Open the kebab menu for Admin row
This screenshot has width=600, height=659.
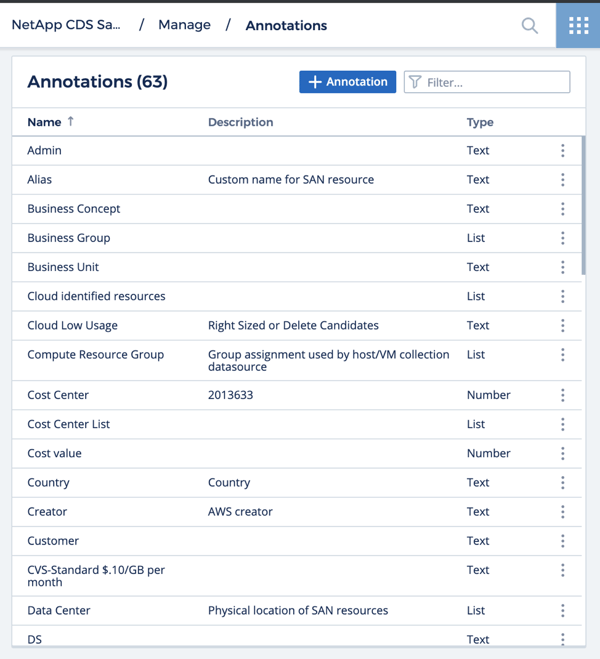pos(562,151)
